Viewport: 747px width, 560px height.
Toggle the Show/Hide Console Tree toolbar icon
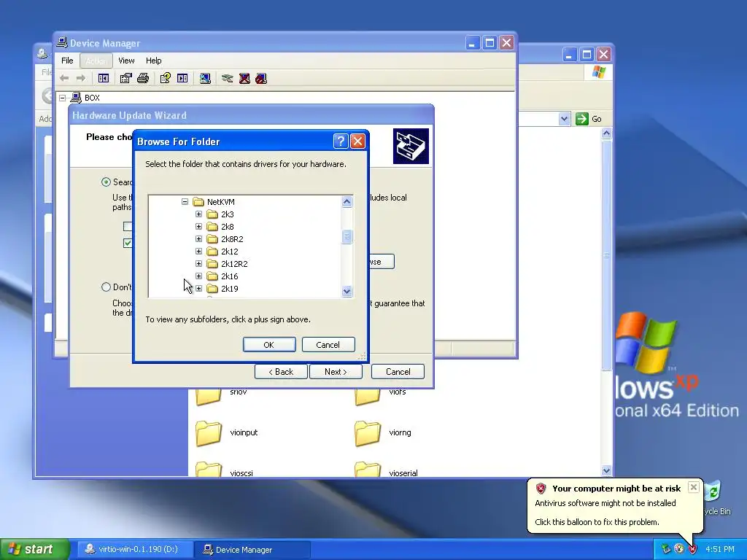pyautogui.click(x=104, y=78)
